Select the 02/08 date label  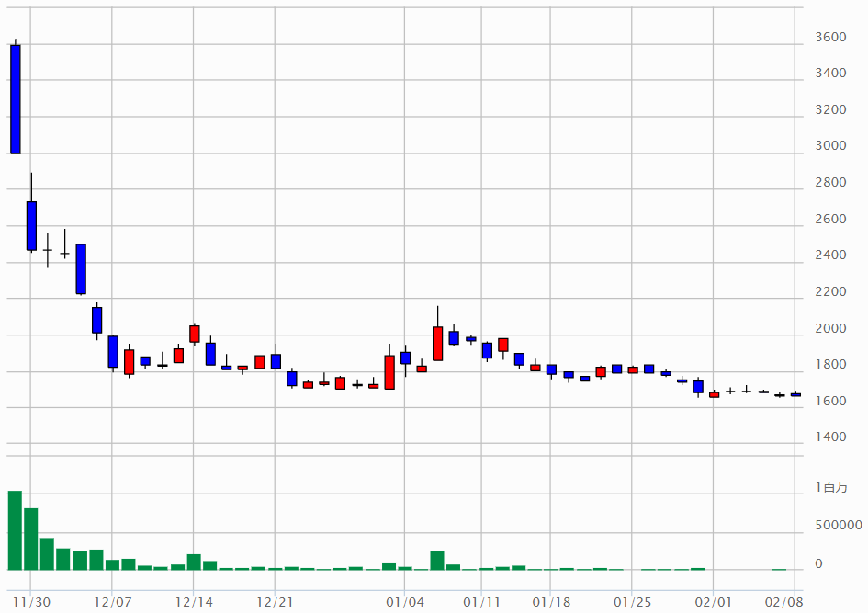[x=783, y=602]
